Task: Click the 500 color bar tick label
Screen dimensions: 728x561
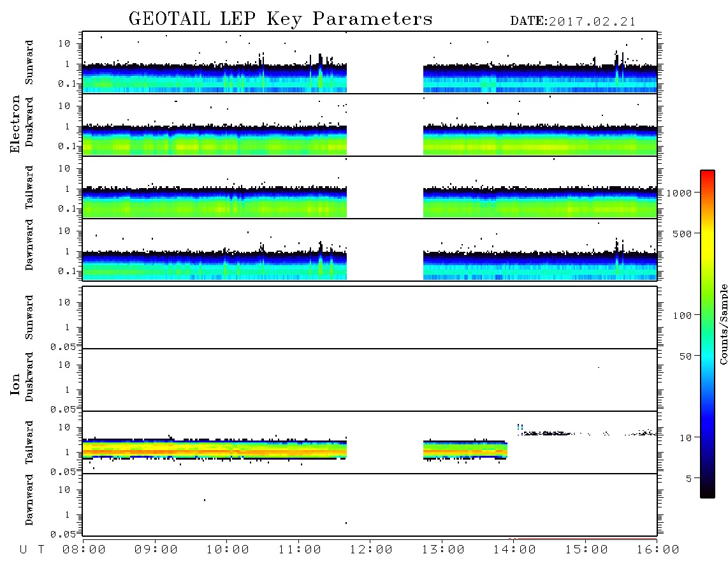Action: point(682,233)
